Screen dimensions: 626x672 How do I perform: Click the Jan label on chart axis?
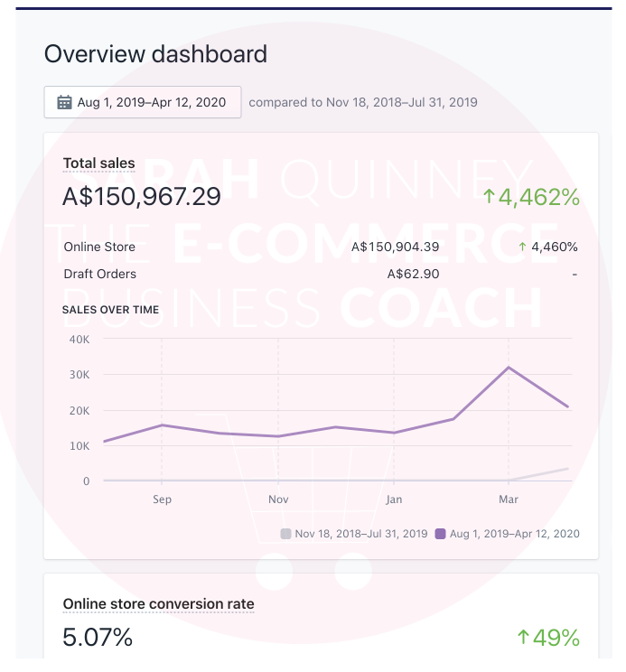(394, 499)
